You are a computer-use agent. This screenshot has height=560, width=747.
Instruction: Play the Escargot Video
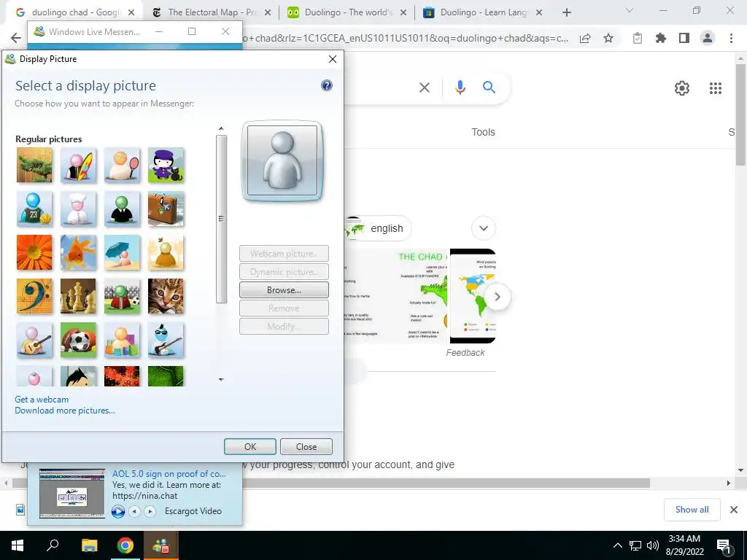(x=118, y=511)
